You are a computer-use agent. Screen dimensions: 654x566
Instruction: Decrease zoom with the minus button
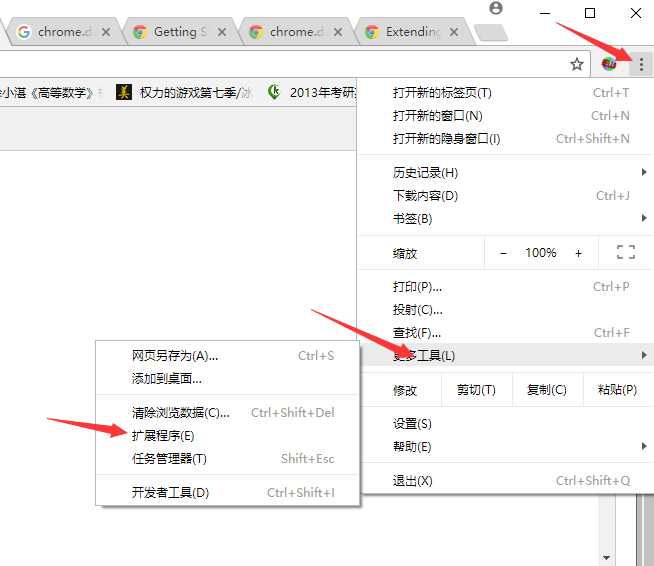503,253
